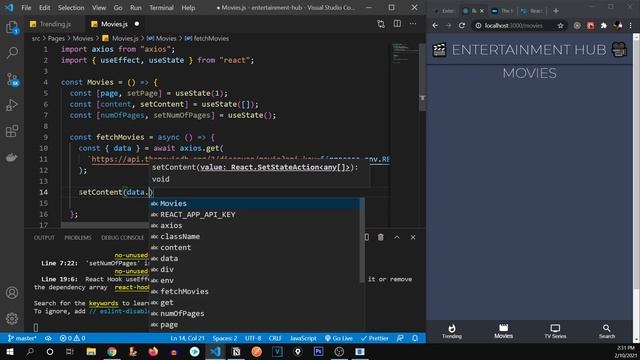
Task: Open the Selection menu
Action: pos(71,8)
